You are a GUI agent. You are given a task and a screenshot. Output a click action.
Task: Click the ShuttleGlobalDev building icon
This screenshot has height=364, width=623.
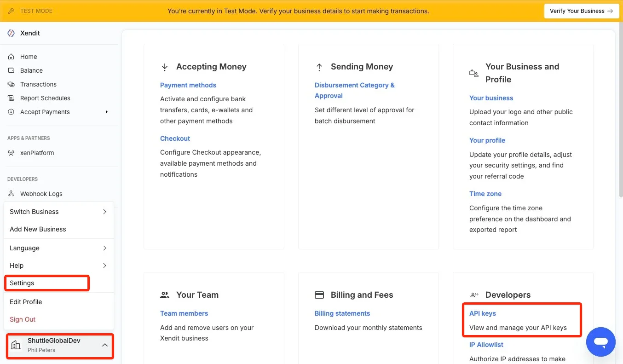pos(16,345)
